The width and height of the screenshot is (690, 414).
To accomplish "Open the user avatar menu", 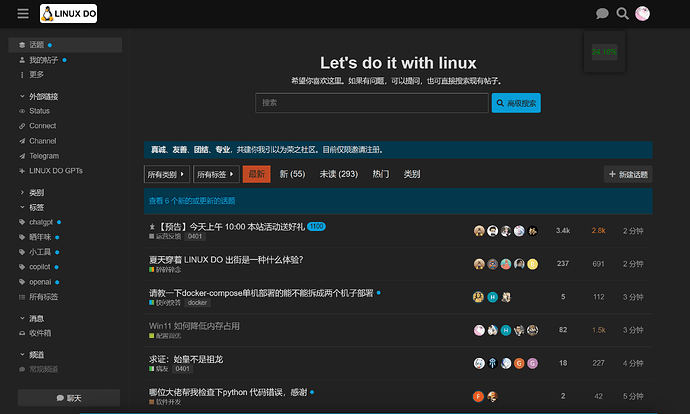I will pyautogui.click(x=642, y=14).
